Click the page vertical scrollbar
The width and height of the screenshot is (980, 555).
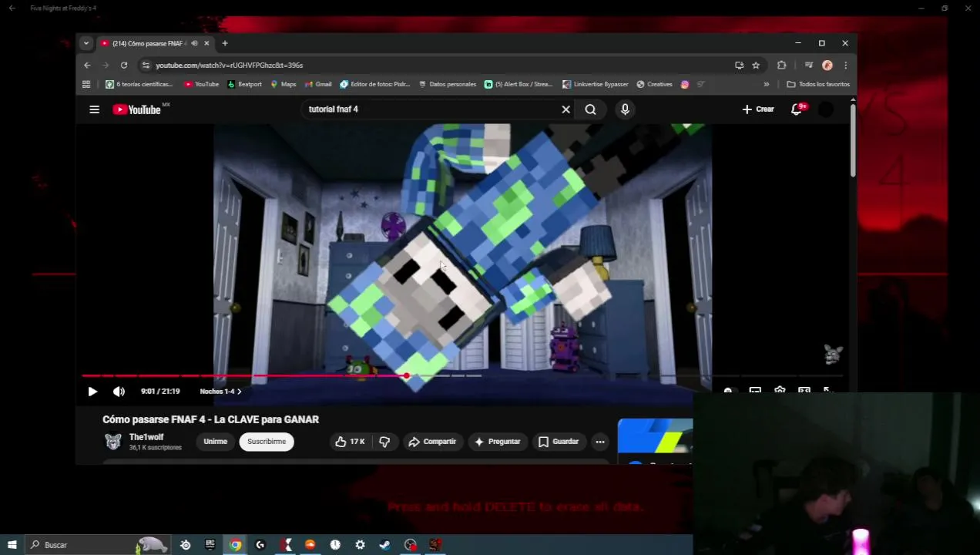[x=853, y=140]
